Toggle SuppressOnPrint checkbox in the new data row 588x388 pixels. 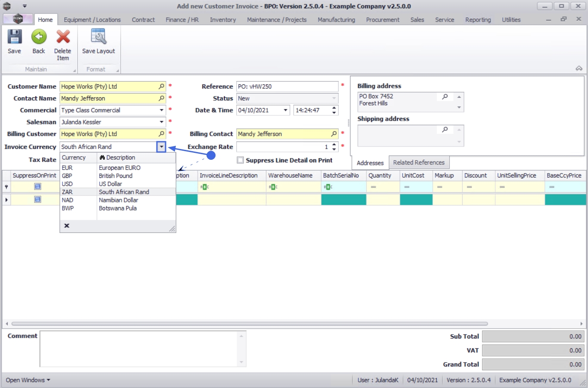pos(38,199)
